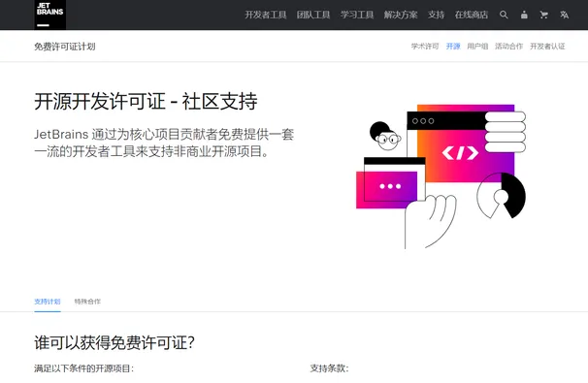Click the 开源开发许可证 - 社区支持 title

pos(146,101)
